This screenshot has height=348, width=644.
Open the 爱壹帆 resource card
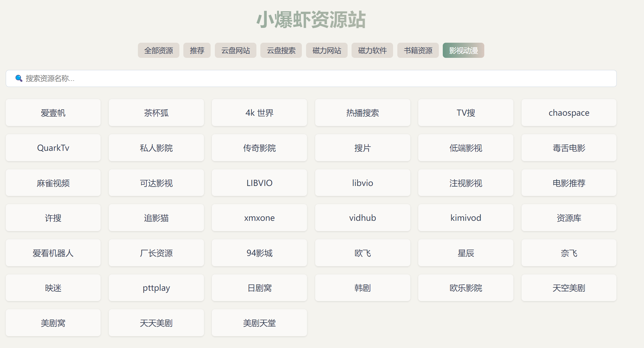pos(53,113)
